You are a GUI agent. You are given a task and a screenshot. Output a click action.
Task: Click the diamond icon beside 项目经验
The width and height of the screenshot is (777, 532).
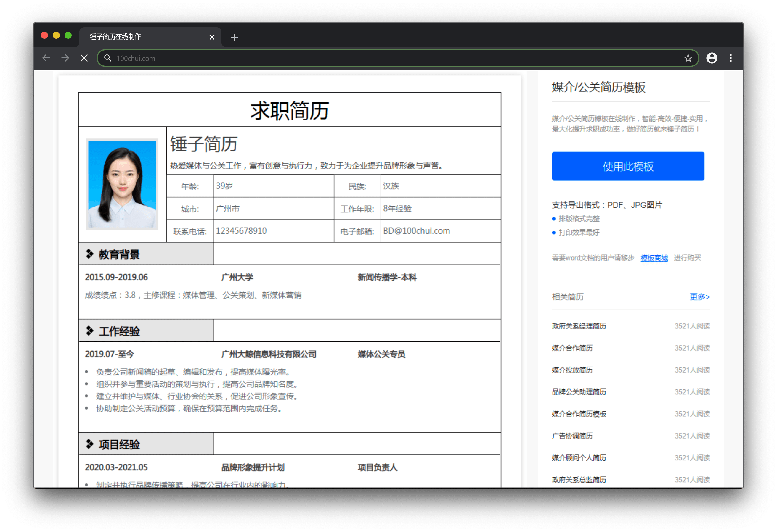tap(89, 444)
